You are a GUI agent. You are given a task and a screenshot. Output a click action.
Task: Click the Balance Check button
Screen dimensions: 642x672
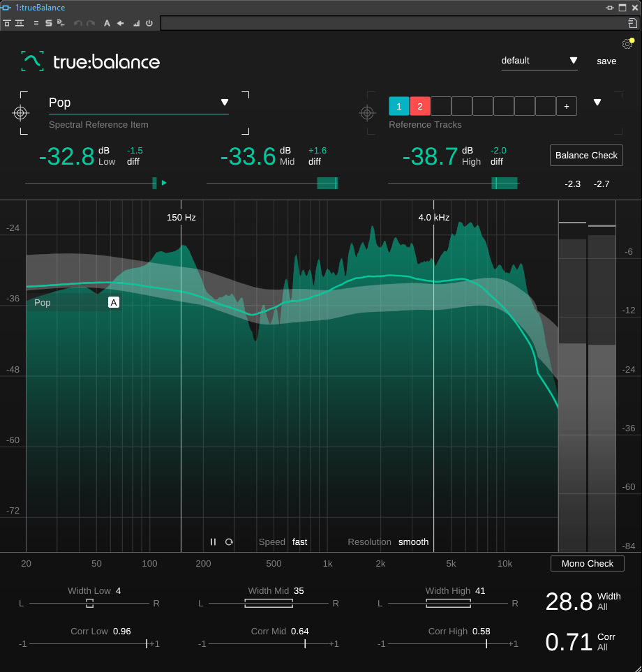click(586, 156)
